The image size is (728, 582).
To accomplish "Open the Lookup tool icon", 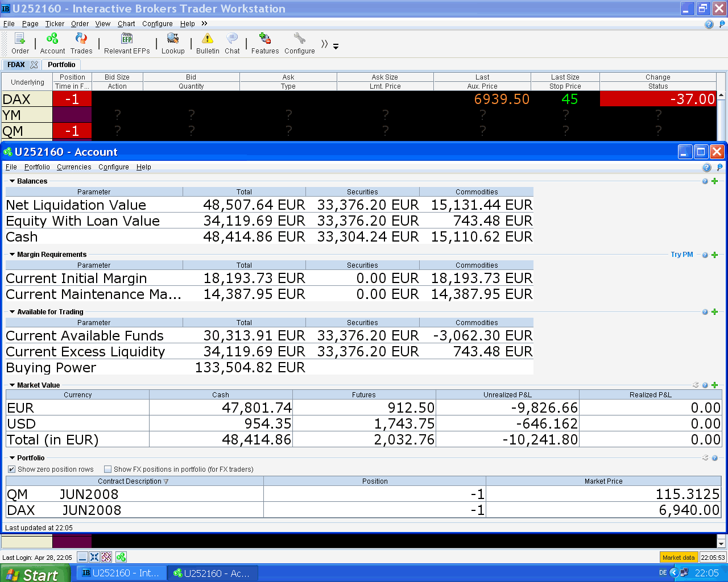I will point(173,43).
